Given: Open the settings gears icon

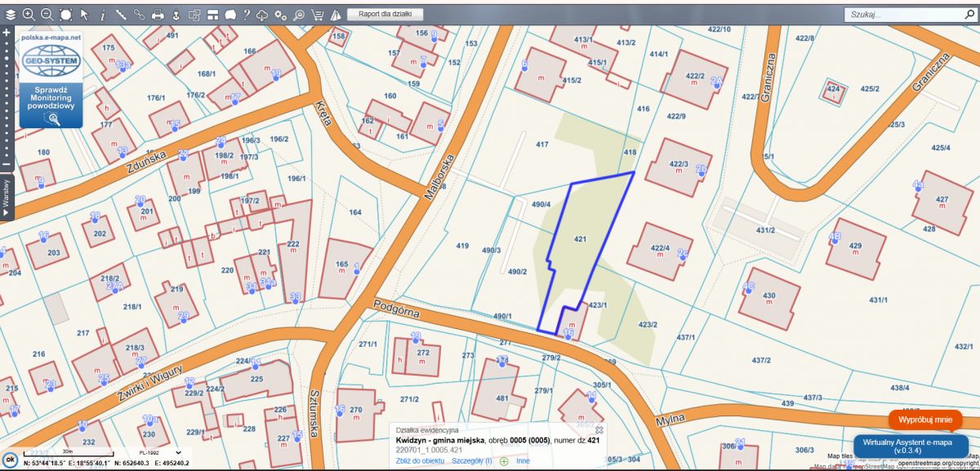Looking at the screenshot, I should 280,15.
